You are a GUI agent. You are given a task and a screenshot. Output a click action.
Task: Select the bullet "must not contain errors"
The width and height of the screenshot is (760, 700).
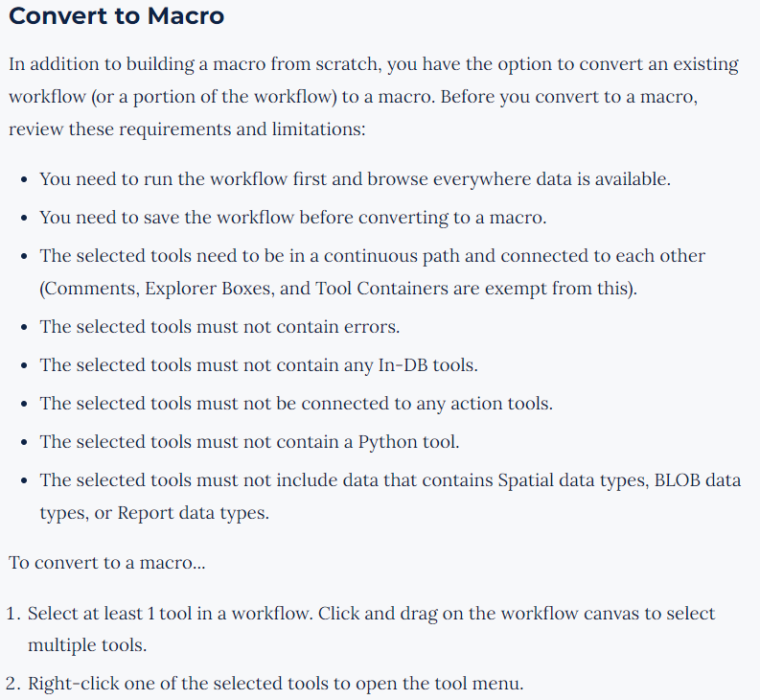(219, 327)
